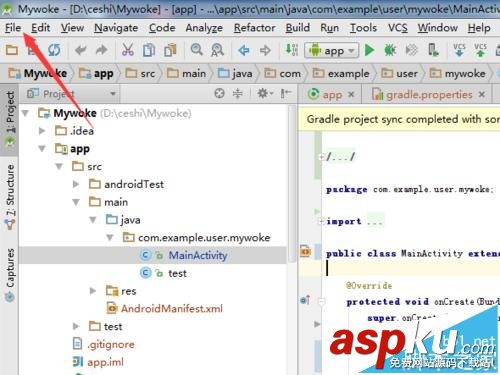Collapse the src folder arrow
This screenshot has width=500, height=375.
click(x=59, y=166)
